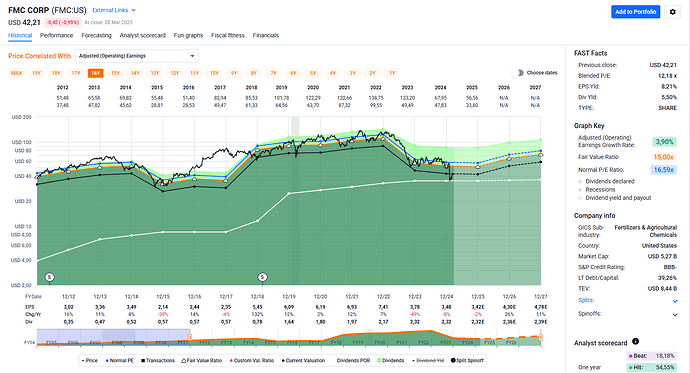Select the 13Y time range

coord(155,73)
